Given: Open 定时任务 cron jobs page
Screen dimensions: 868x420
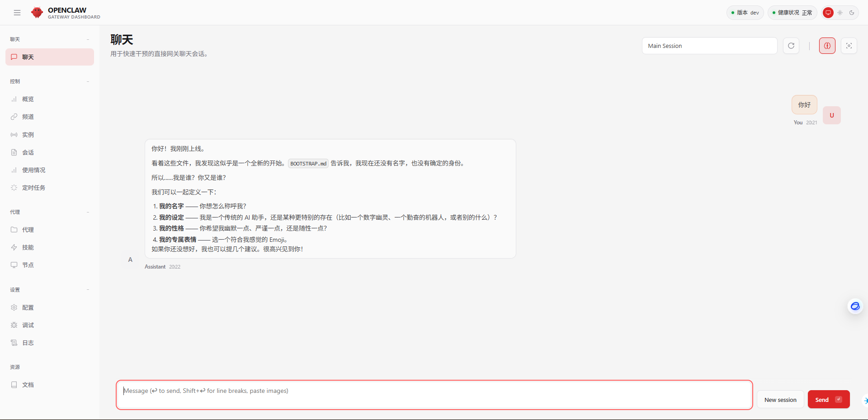Looking at the screenshot, I should [x=33, y=188].
